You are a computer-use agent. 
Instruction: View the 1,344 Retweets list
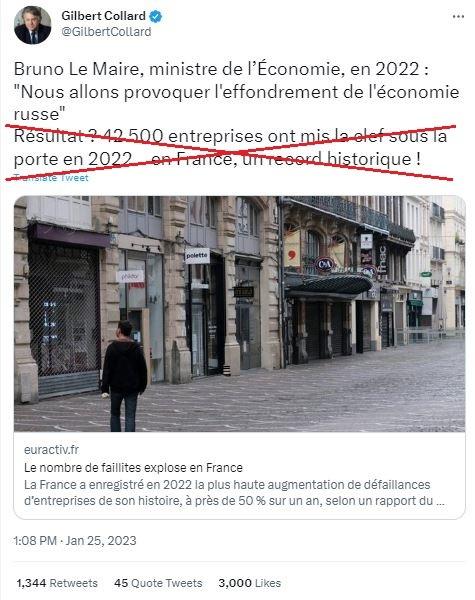[x=57, y=583]
